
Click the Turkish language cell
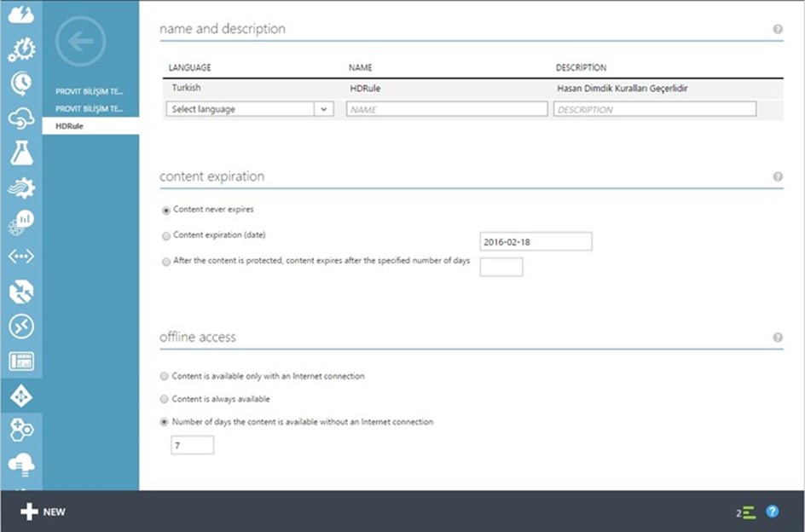pyautogui.click(x=187, y=88)
